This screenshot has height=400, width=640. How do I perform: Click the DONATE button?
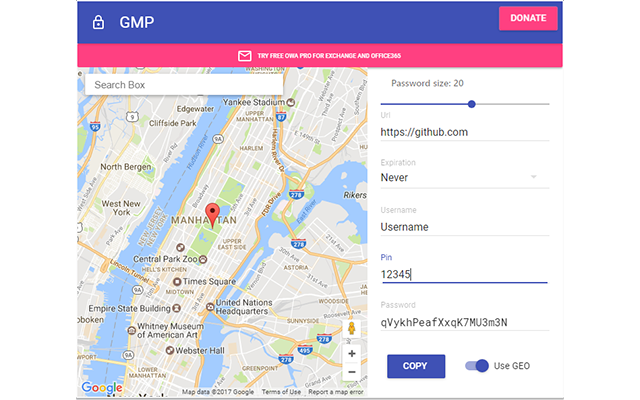pyautogui.click(x=528, y=18)
